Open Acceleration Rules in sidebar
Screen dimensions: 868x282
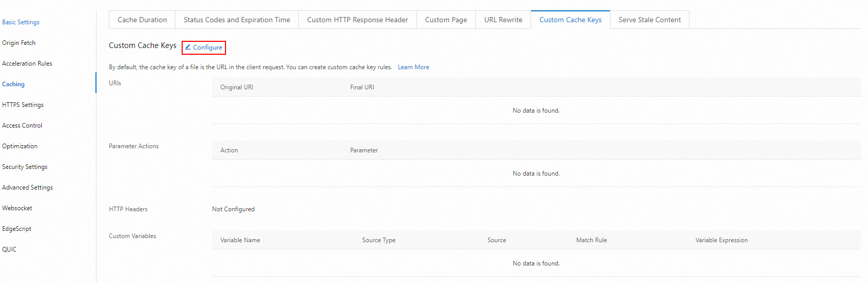[x=27, y=64]
